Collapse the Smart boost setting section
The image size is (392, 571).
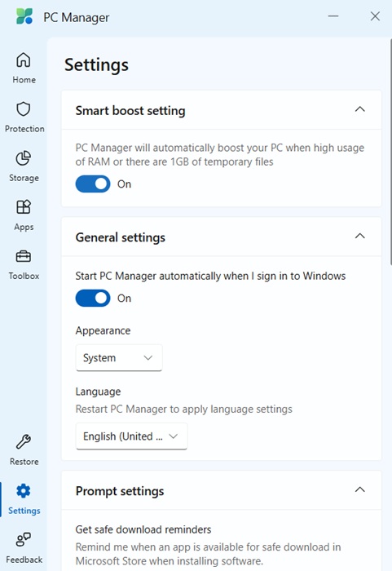359,109
